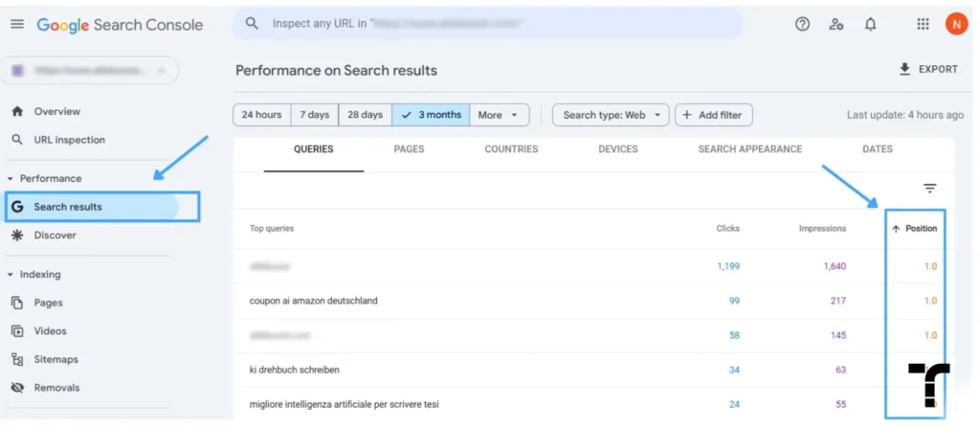980x428 pixels.
Task: Click the Inspect any URL search field
Action: point(487,24)
